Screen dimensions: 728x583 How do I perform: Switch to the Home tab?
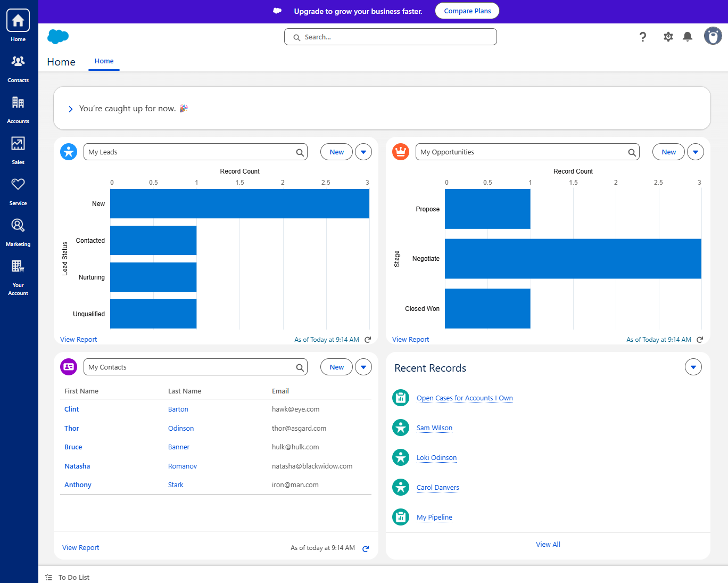click(x=104, y=61)
